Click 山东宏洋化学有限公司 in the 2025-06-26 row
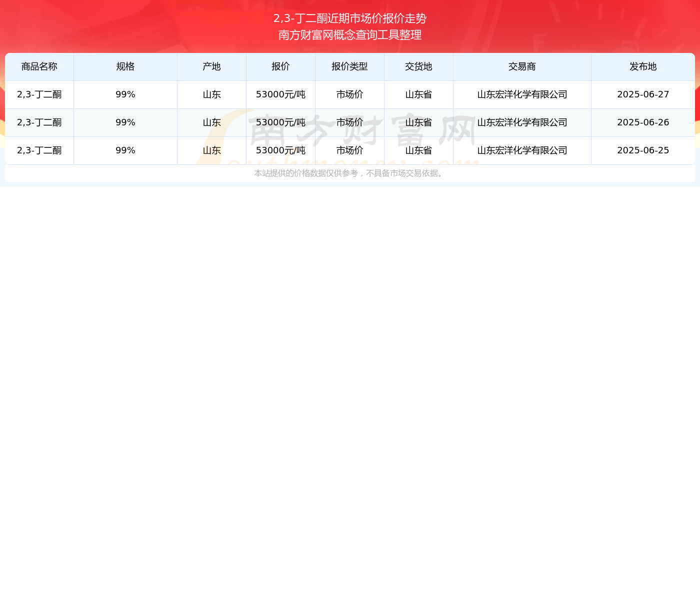Viewport: 700px width, 602px height. [x=522, y=122]
